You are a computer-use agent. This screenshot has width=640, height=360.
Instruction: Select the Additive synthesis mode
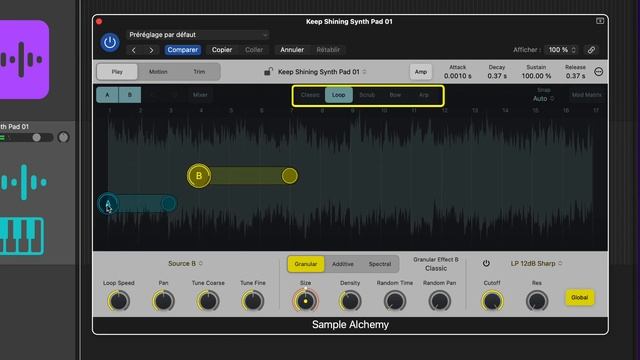pos(343,264)
